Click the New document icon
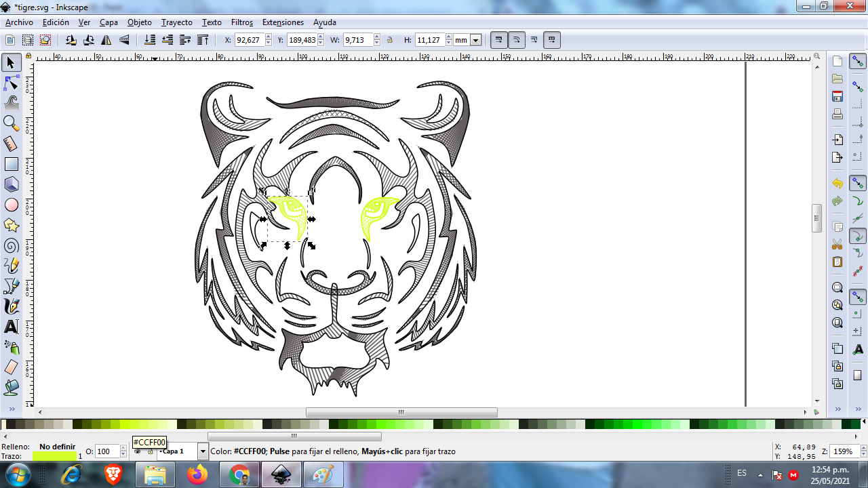 (x=837, y=61)
